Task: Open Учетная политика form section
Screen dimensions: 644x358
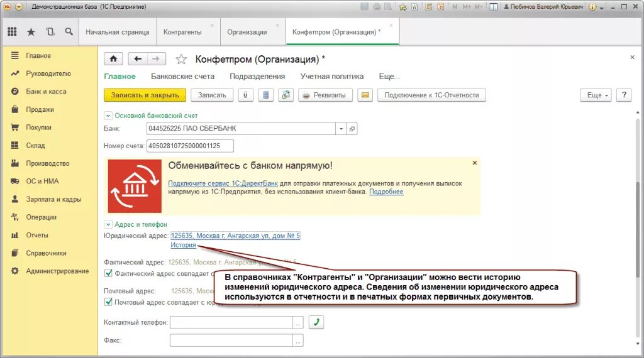Action: (x=332, y=76)
